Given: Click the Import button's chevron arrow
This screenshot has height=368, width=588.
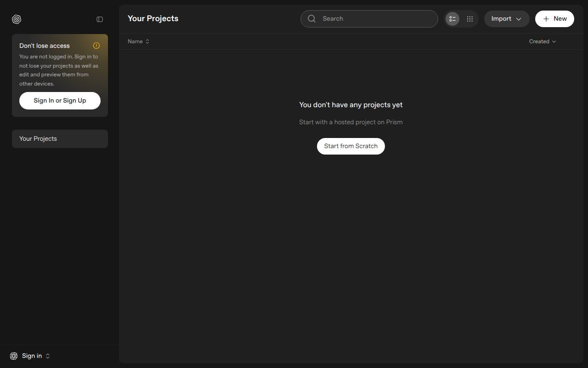Looking at the screenshot, I should click(x=519, y=19).
